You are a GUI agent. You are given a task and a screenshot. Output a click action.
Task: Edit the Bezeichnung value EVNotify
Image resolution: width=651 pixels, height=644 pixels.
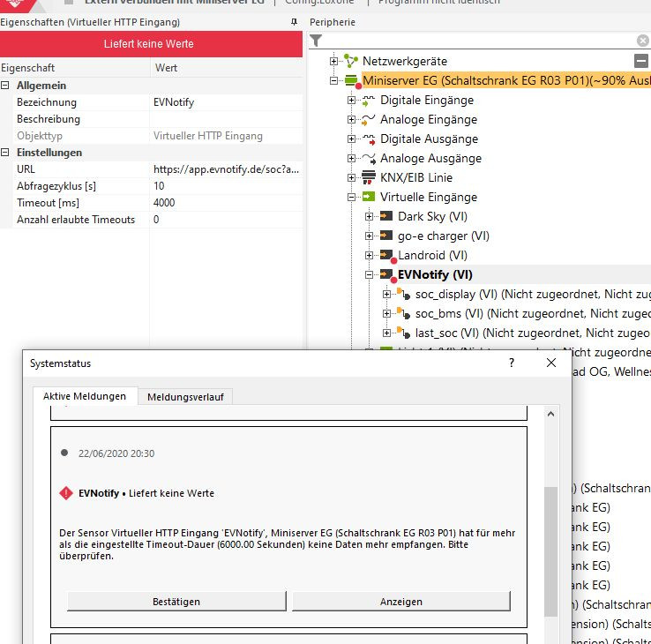227,102
